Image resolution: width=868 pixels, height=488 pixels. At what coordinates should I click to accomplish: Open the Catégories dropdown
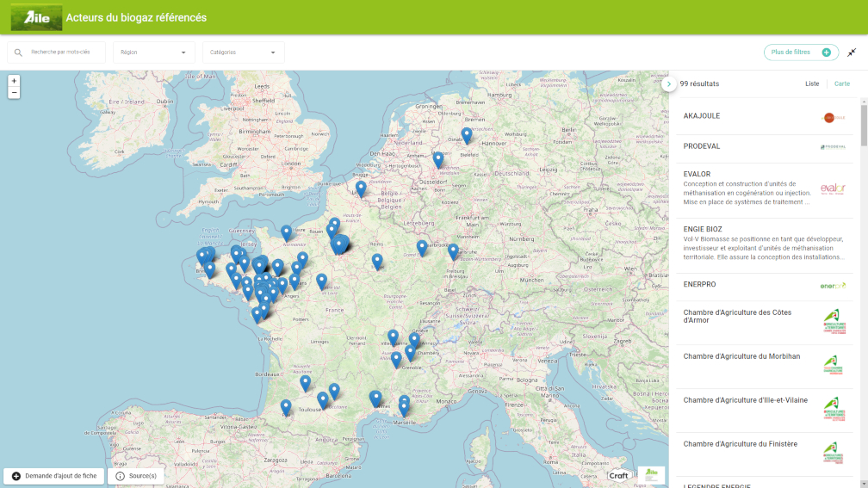tap(244, 53)
